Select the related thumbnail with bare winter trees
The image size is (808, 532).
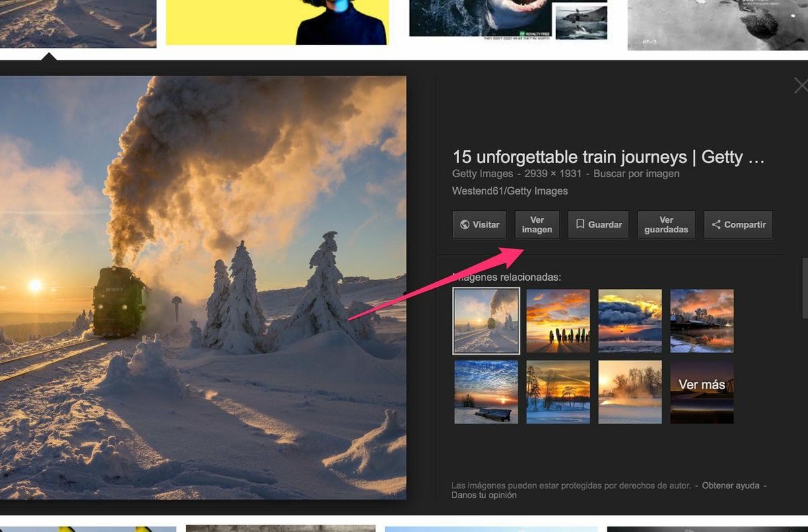tap(558, 392)
